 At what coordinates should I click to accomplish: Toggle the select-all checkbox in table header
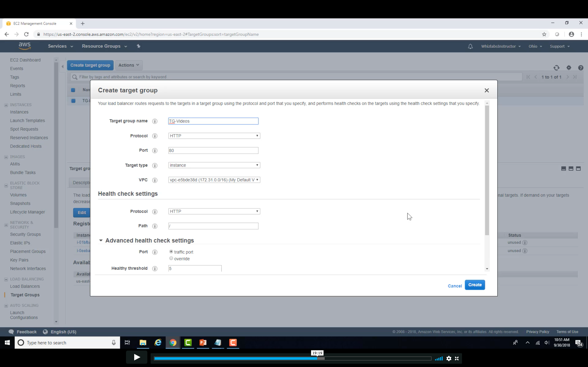73,90
